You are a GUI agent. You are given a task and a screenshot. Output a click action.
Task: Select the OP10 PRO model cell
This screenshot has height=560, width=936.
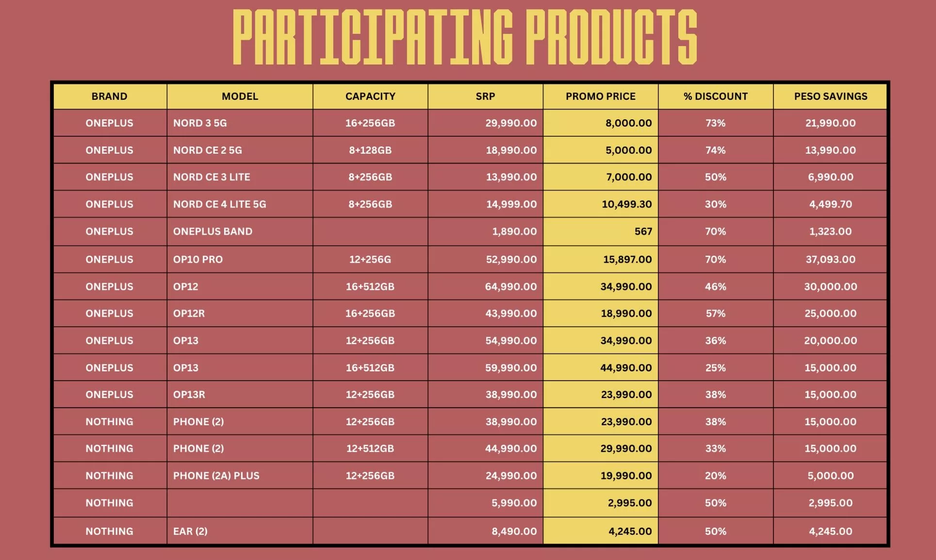198,259
